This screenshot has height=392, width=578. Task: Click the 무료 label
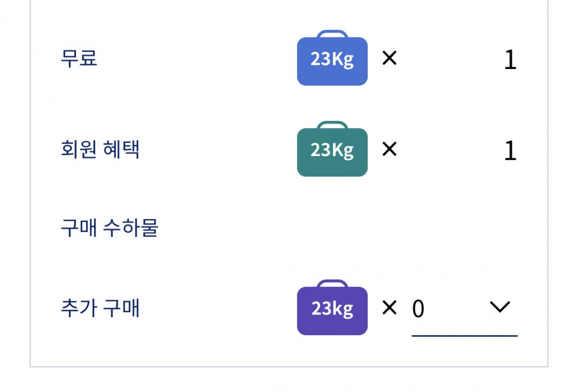coord(79,58)
